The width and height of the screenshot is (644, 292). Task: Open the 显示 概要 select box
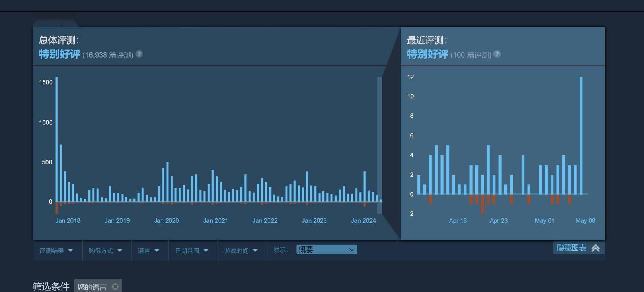click(x=326, y=250)
